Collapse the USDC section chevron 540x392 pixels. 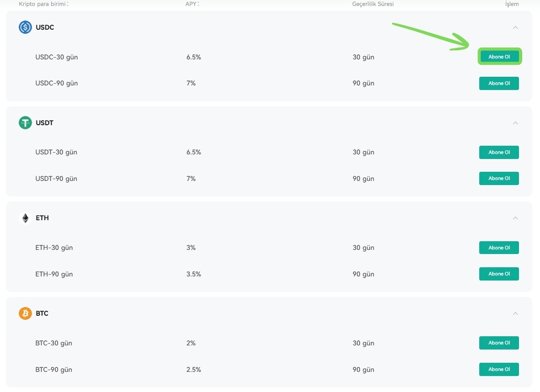click(515, 27)
